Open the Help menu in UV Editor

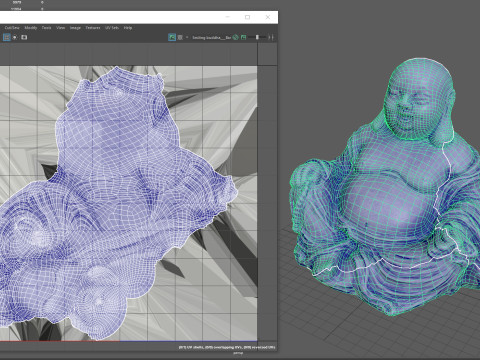click(128, 28)
